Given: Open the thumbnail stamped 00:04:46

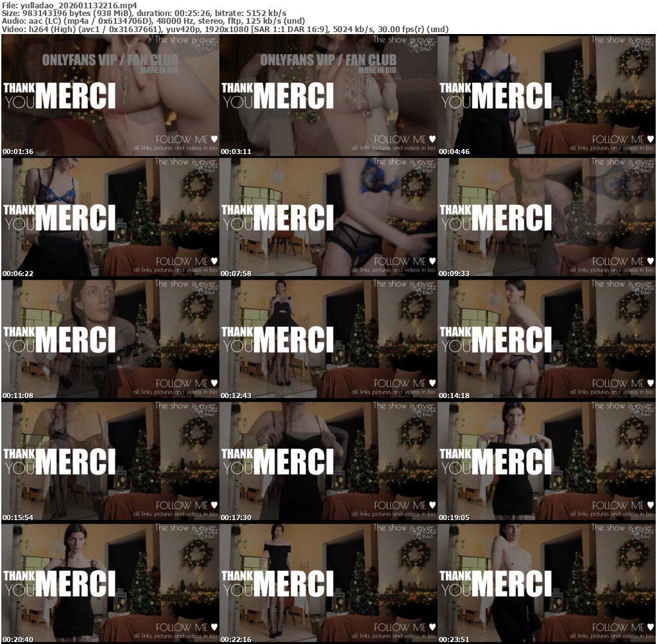Looking at the screenshot, I should click(x=547, y=96).
